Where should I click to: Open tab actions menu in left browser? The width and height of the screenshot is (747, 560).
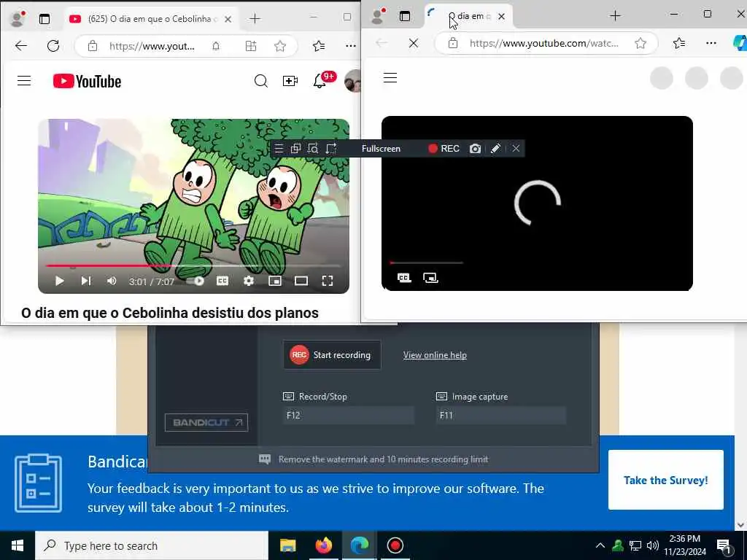(x=44, y=19)
